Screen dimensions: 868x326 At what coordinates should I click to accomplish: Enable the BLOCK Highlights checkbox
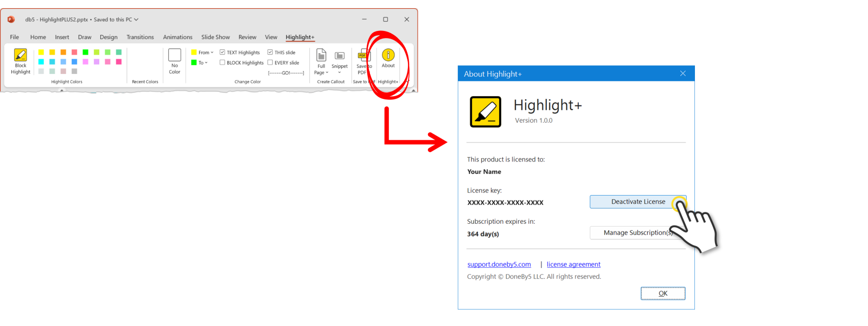[x=222, y=62]
